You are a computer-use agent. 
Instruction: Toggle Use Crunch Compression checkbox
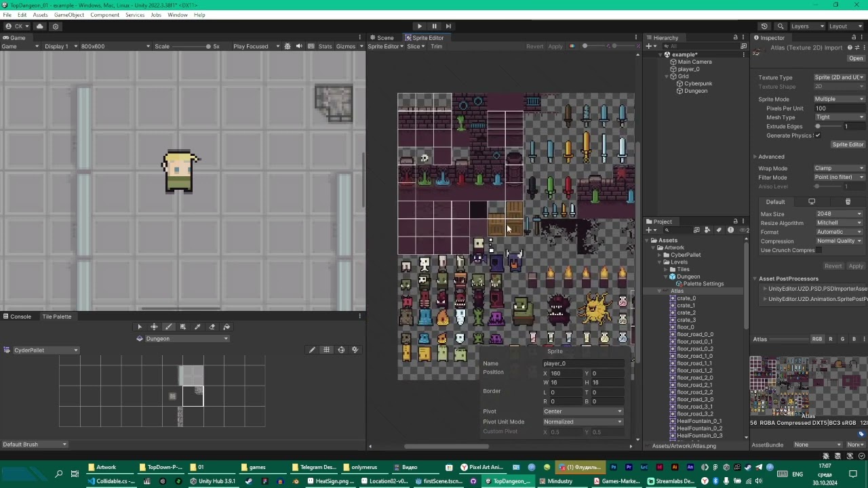click(818, 250)
